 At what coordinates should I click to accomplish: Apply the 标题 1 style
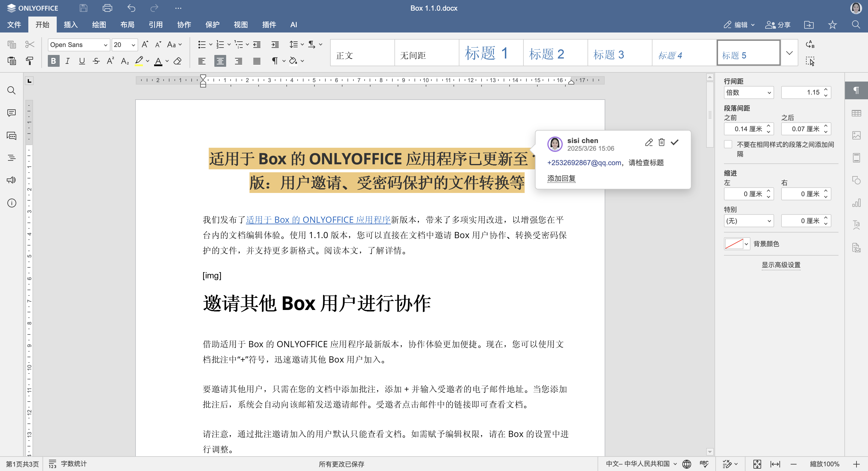491,53
